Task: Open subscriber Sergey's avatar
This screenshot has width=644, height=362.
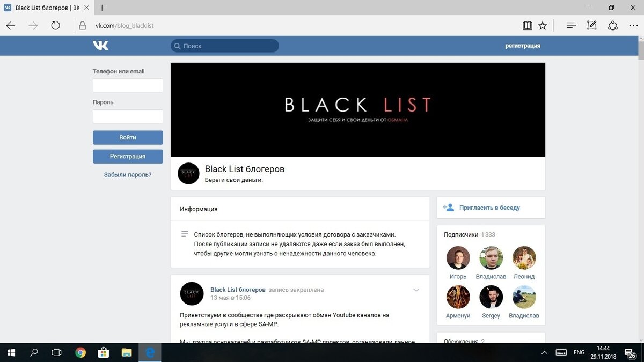Action: point(491,297)
